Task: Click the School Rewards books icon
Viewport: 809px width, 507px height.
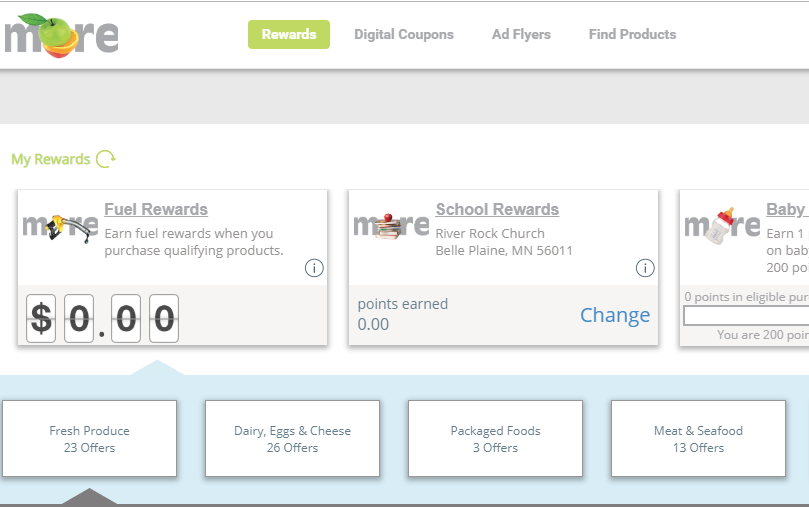Action: [391, 227]
